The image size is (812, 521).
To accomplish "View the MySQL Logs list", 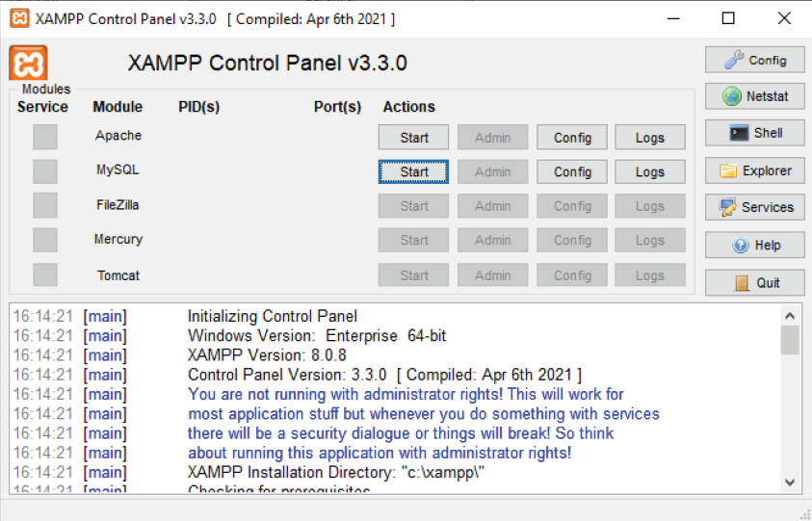I will point(650,171).
